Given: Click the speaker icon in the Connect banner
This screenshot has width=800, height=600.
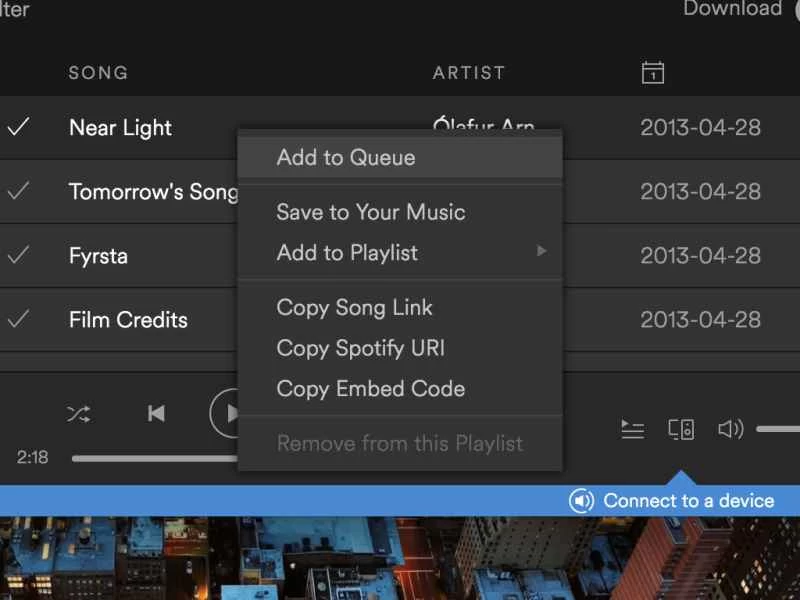Looking at the screenshot, I should (581, 500).
